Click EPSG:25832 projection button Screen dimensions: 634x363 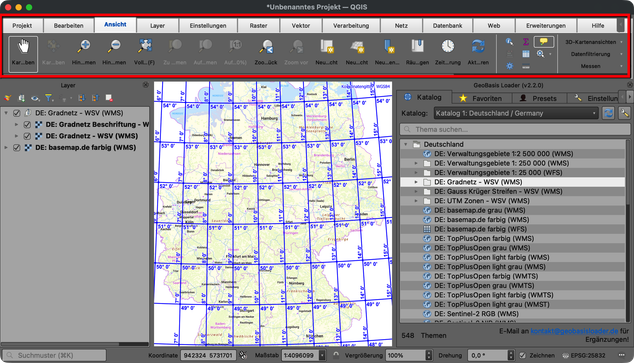(584, 355)
